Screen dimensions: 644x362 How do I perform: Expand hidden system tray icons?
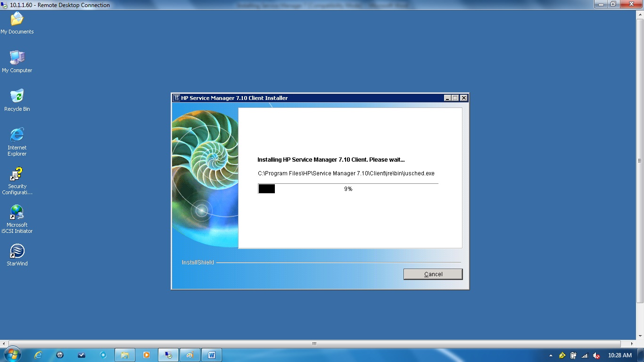point(551,355)
